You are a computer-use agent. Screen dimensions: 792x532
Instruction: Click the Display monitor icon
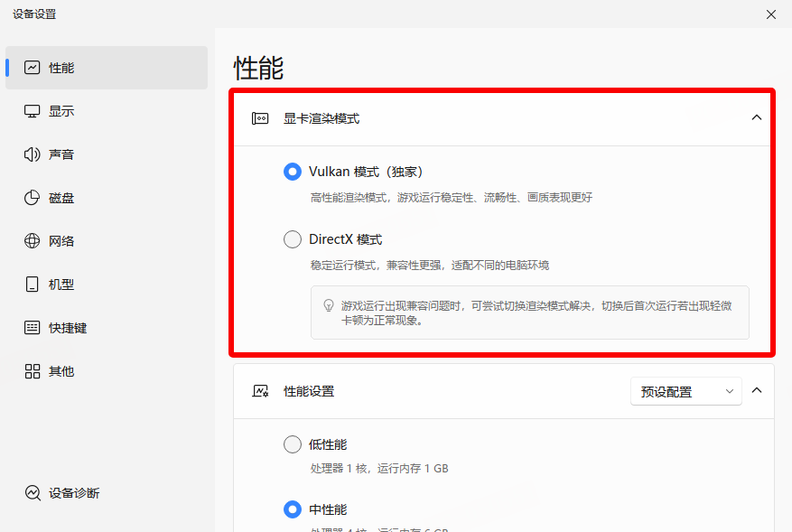(33, 111)
